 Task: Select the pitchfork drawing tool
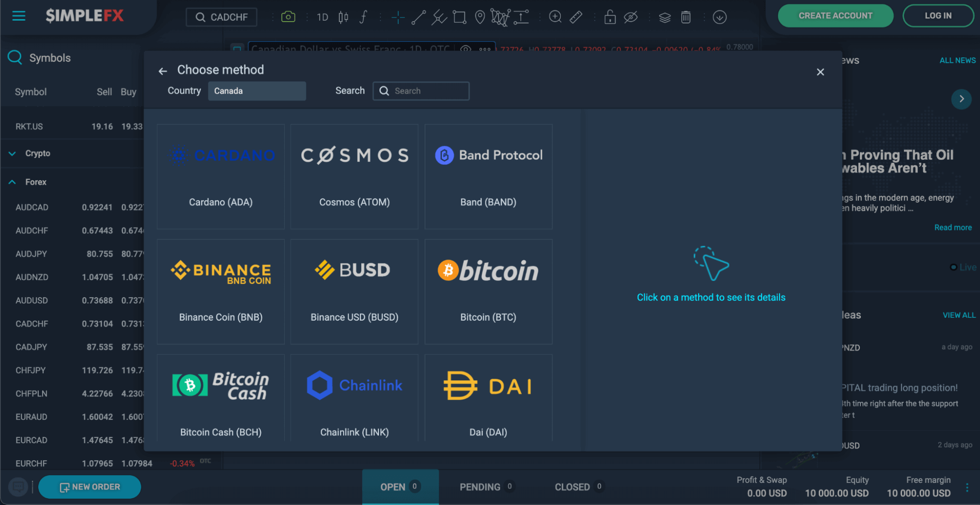(439, 17)
